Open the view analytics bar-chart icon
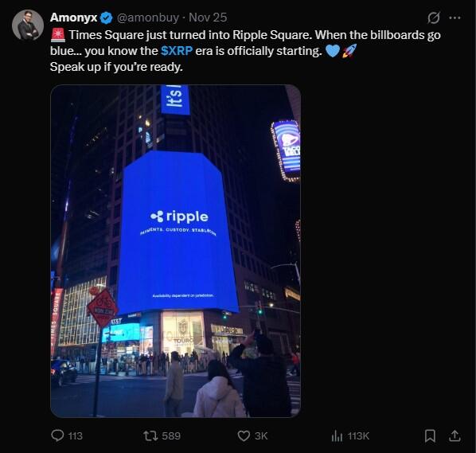476x453 pixels. (x=337, y=435)
